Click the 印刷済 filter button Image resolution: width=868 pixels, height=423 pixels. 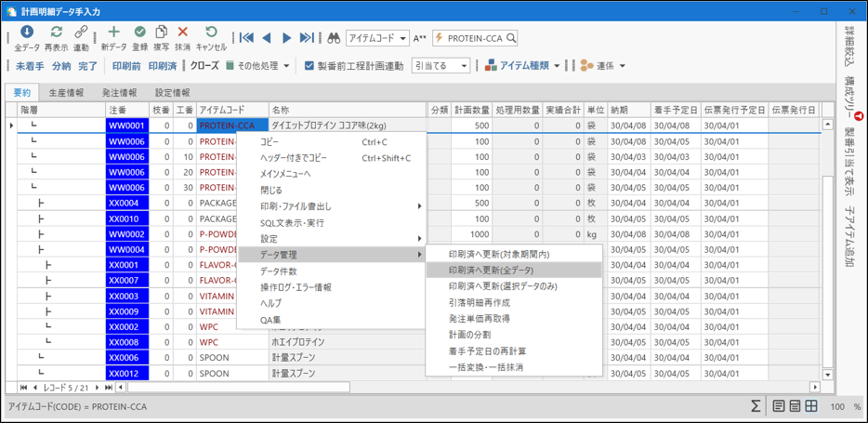click(x=163, y=66)
